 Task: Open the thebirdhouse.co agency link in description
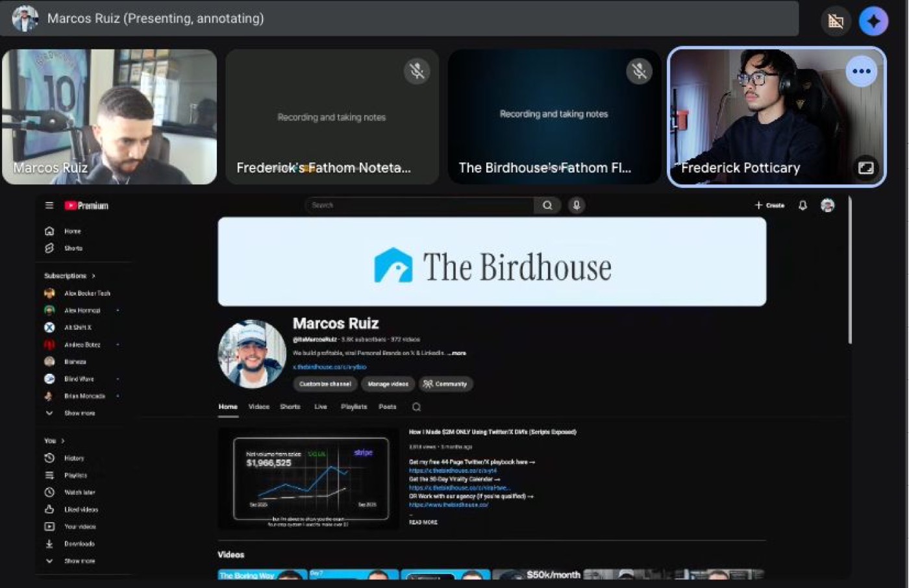point(449,505)
